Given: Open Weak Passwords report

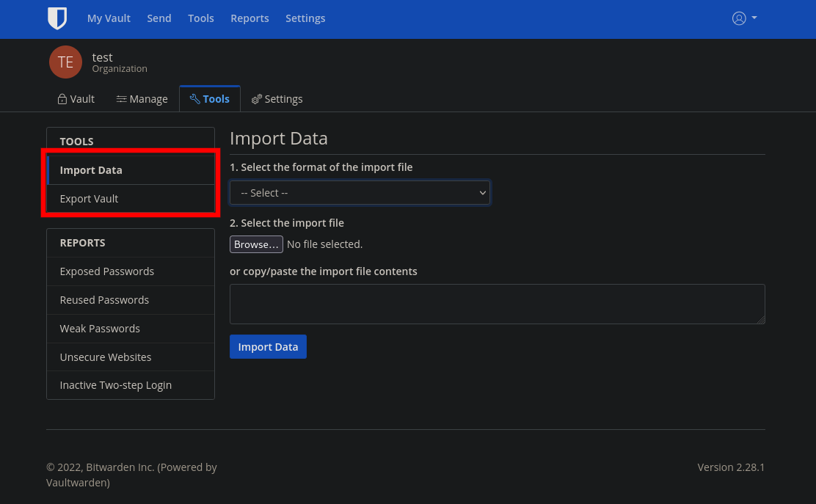Looking at the screenshot, I should [131, 329].
